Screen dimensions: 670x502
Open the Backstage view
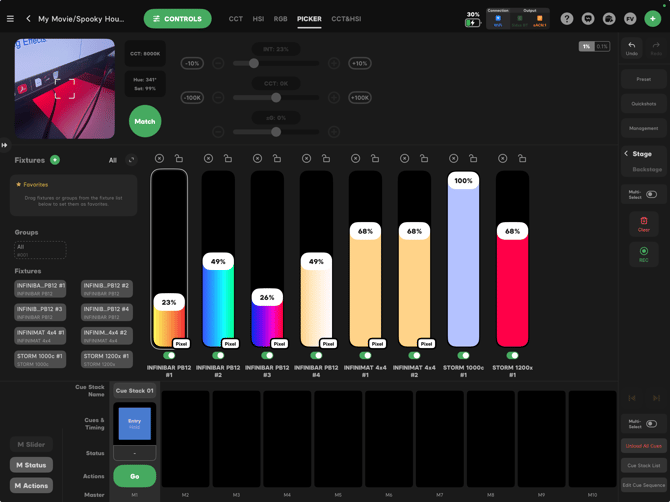pyautogui.click(x=647, y=169)
